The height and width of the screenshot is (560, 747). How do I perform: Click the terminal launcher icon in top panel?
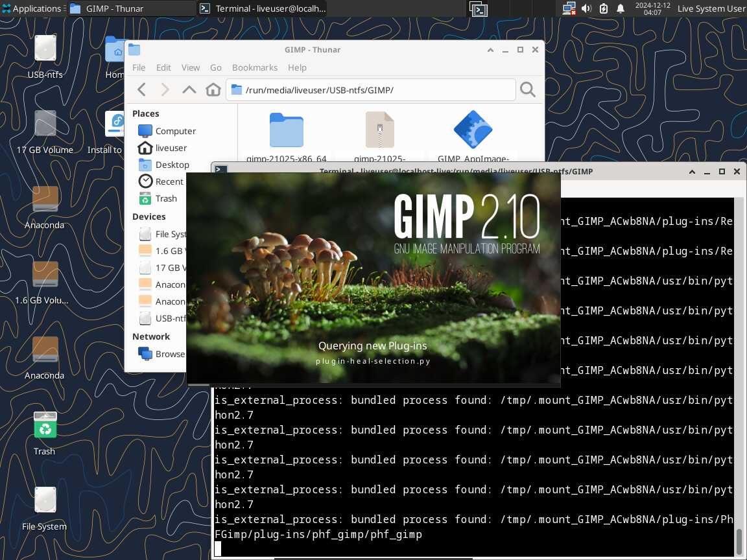479,8
